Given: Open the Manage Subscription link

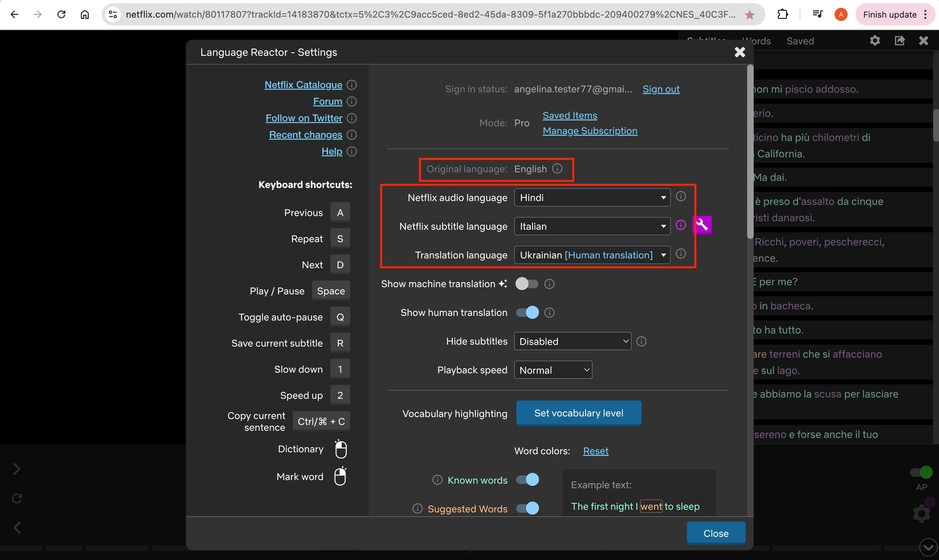Looking at the screenshot, I should point(590,131).
